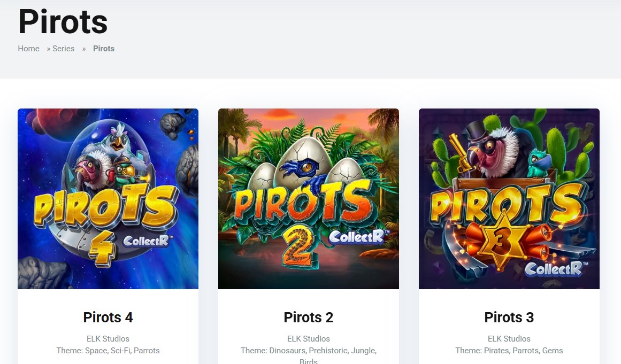Screen dimensions: 621x364
Task: Click ELK Studios under Pirots 3
Action: click(509, 339)
